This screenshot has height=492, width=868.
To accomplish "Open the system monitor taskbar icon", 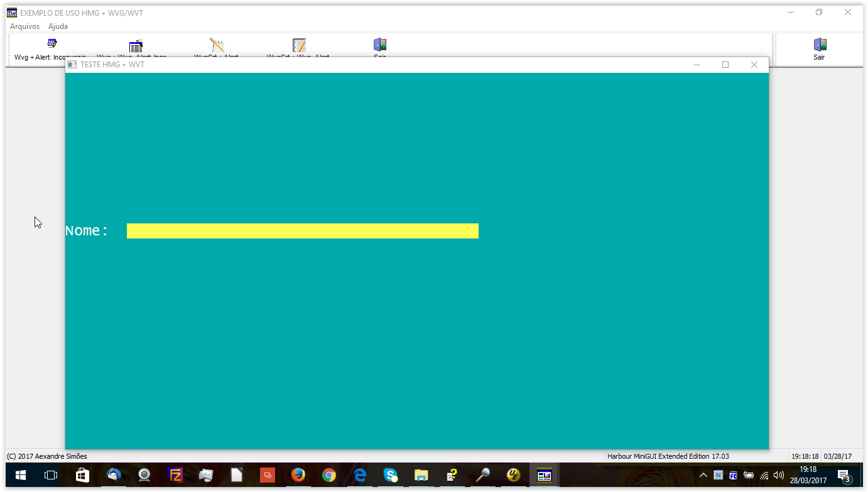I will 206,476.
